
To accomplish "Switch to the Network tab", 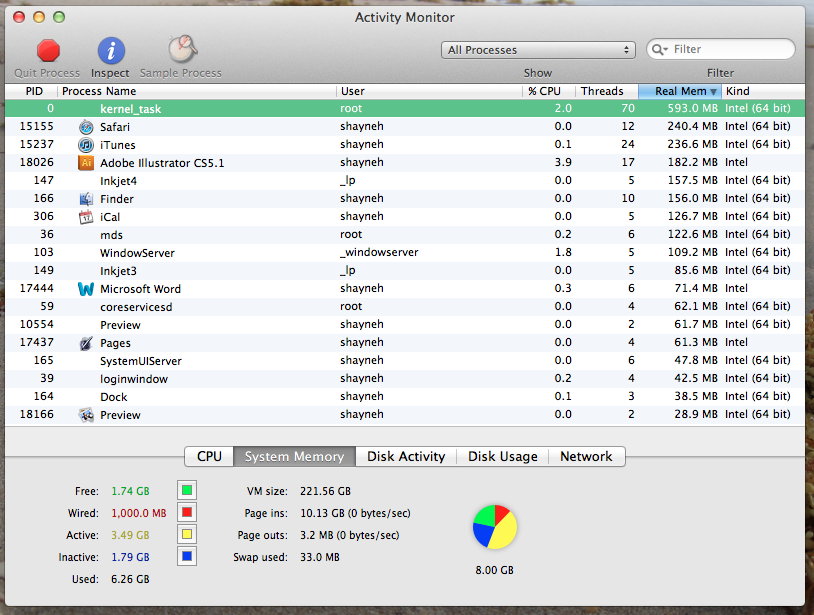I will [587, 456].
